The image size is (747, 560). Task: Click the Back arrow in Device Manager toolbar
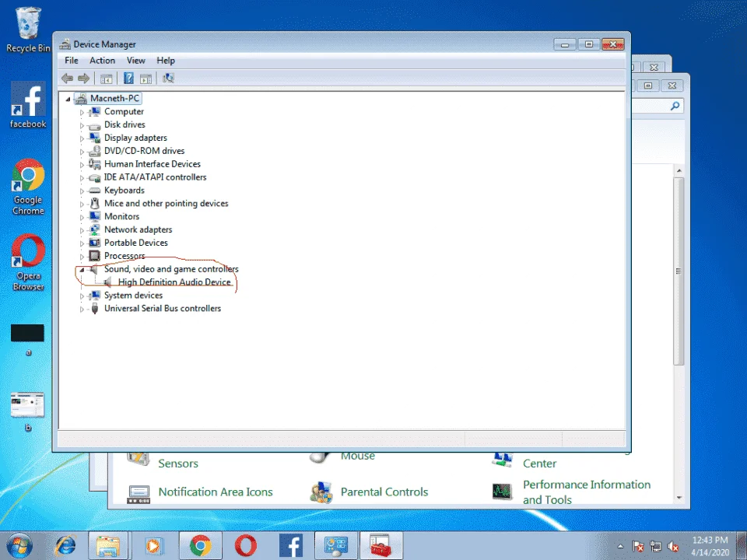click(67, 78)
